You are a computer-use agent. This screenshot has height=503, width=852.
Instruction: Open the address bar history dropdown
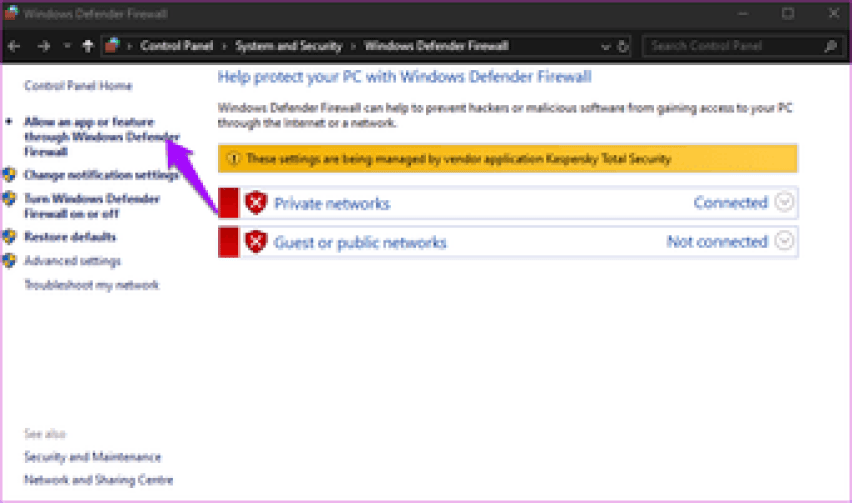(x=606, y=46)
